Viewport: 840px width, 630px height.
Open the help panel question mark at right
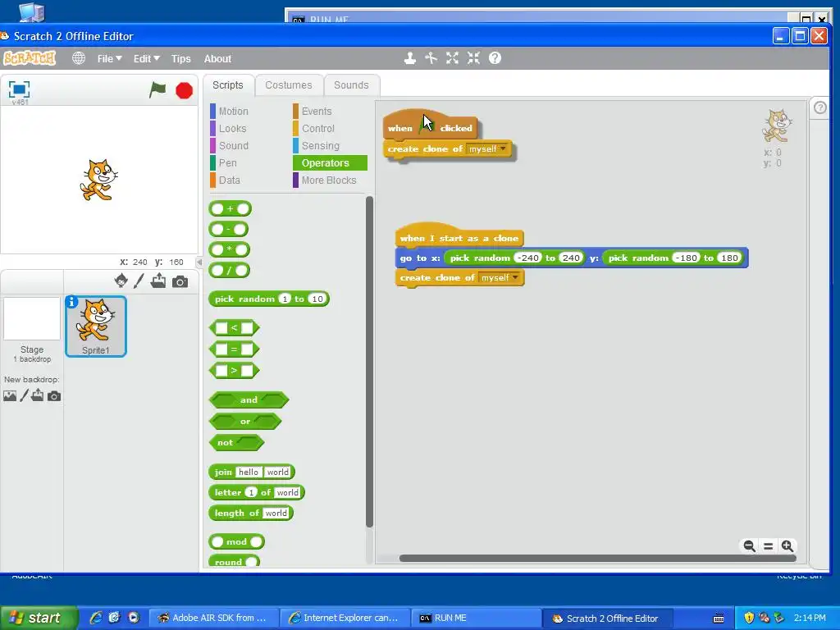click(820, 107)
